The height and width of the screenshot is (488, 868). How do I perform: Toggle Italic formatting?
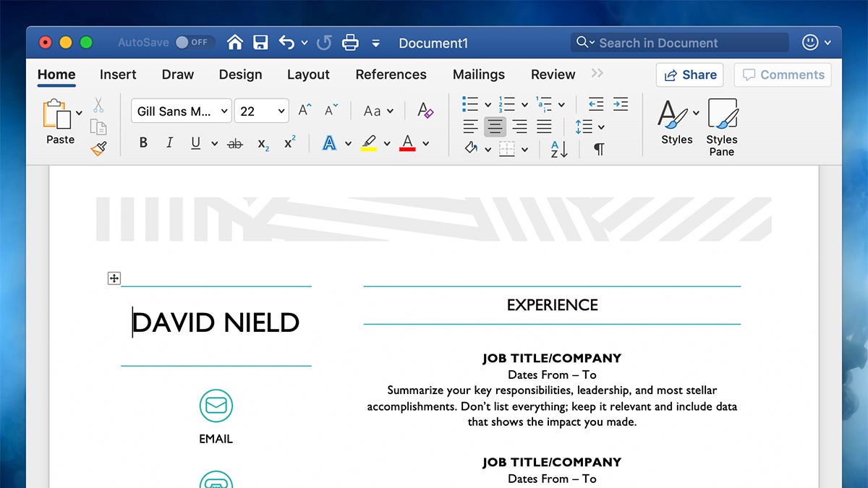point(169,143)
